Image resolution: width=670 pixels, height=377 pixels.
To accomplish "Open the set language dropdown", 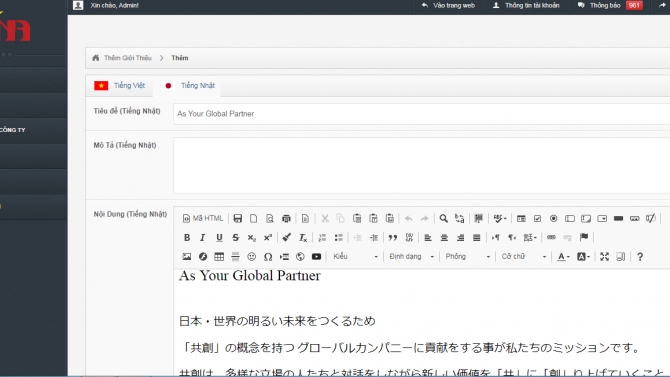I will pyautogui.click(x=530, y=238).
